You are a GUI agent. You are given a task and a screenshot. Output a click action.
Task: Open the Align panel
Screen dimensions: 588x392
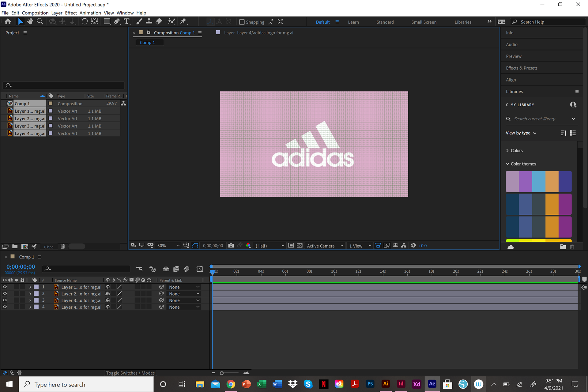[x=511, y=80]
